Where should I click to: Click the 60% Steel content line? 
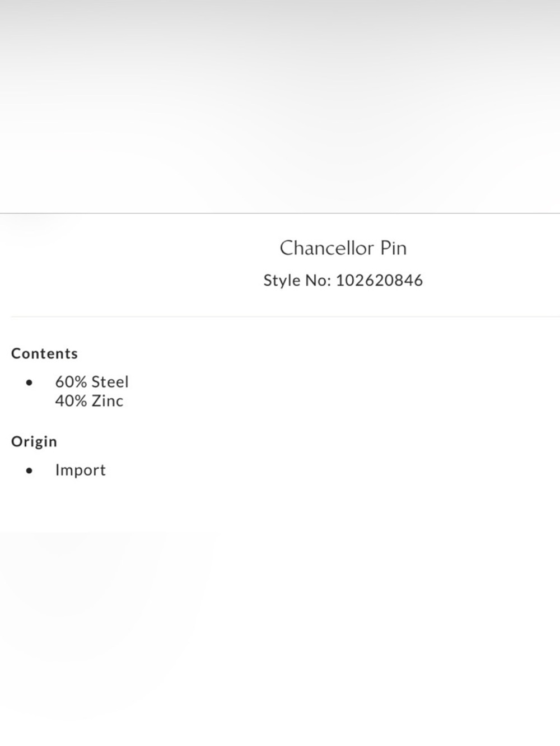point(92,382)
